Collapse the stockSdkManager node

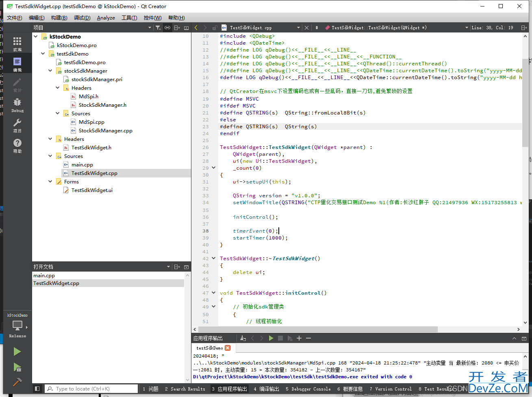[x=50, y=71]
